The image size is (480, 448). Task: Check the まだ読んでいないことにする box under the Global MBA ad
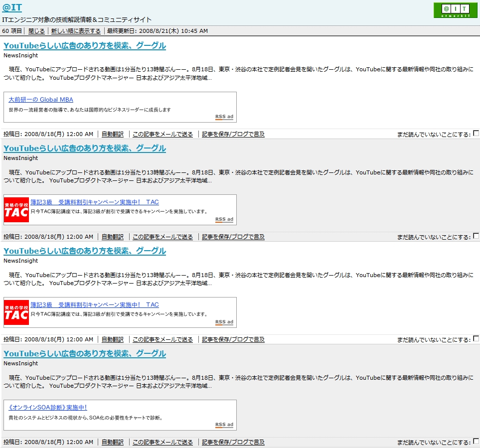476,133
